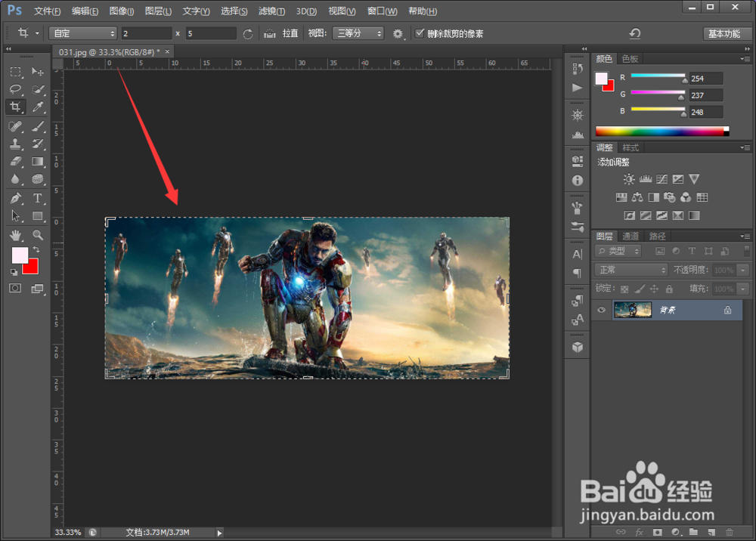Toggle lock image pixels
The width and height of the screenshot is (756, 541).
point(640,289)
